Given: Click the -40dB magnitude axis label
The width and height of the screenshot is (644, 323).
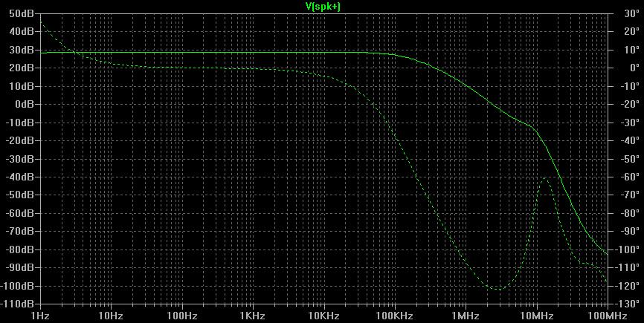Looking at the screenshot, I should pyautogui.click(x=19, y=177).
